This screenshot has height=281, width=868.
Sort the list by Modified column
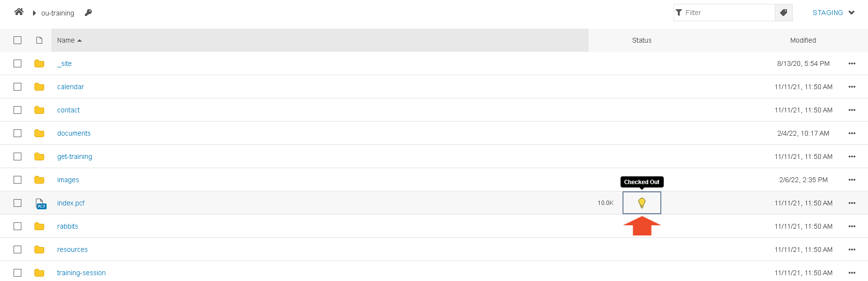pos(803,40)
